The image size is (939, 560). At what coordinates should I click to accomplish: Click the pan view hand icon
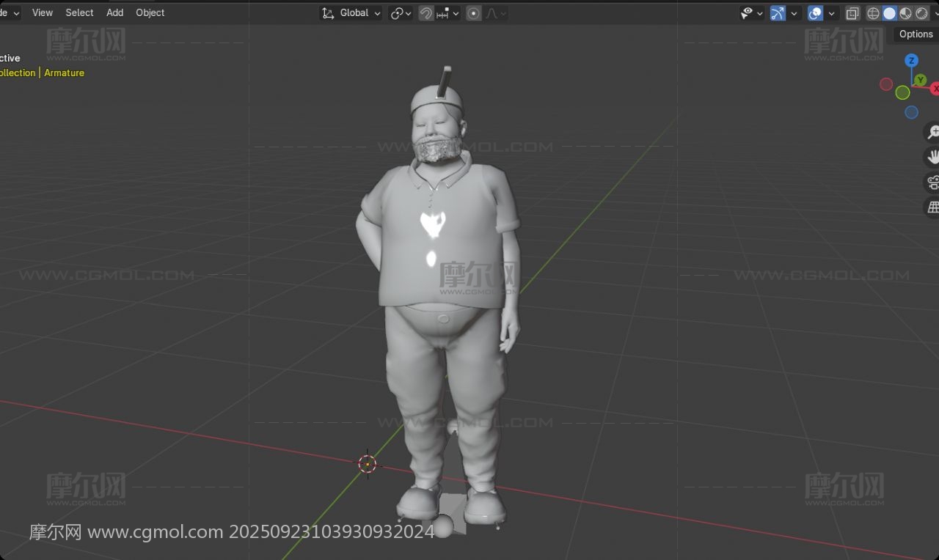point(933,157)
